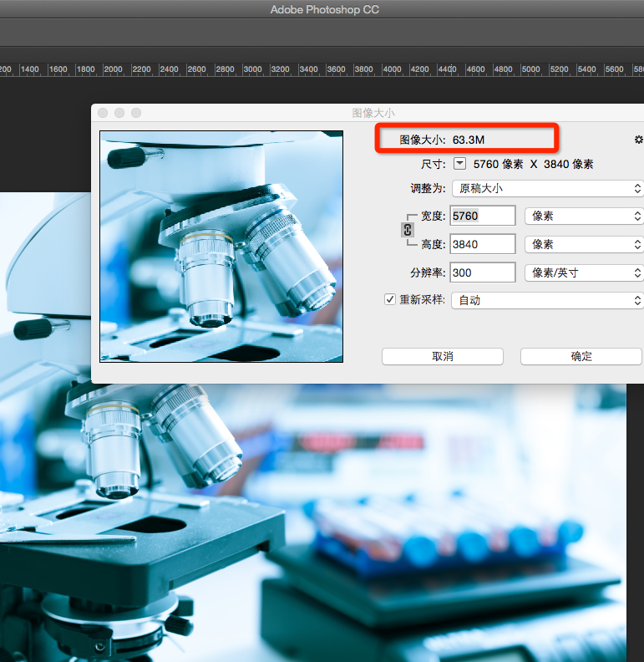This screenshot has width=644, height=662.
Task: Click the red close button of 图像大小 dialog
Action: point(103,113)
